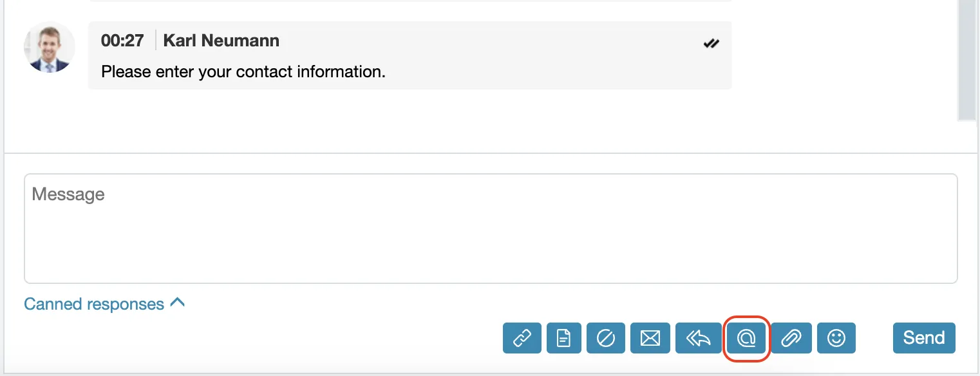Open the emoji smiley picker
980x376 pixels.
coord(836,338)
